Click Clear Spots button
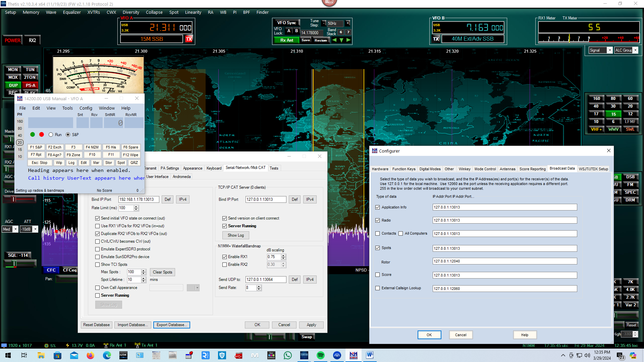Screen dimensions: 644x362 (162, 272)
